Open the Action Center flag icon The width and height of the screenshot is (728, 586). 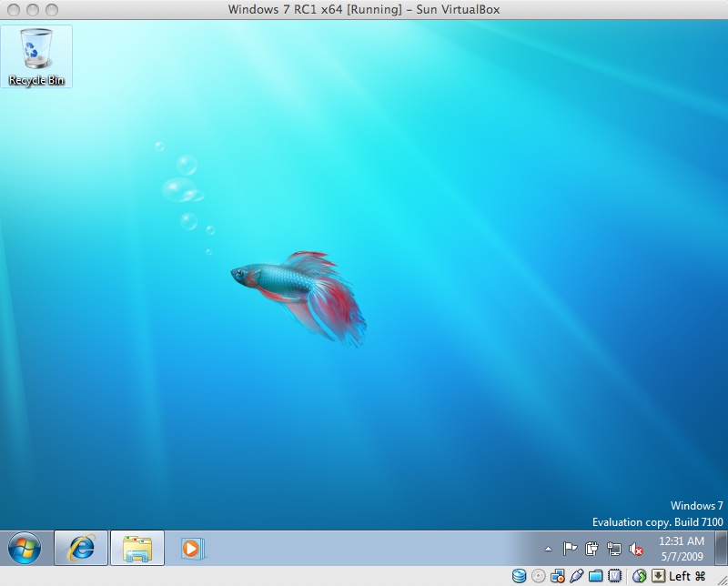pos(571,549)
